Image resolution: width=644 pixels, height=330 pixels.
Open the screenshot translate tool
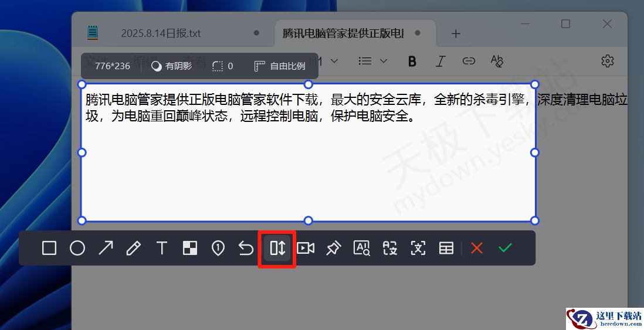(x=390, y=248)
